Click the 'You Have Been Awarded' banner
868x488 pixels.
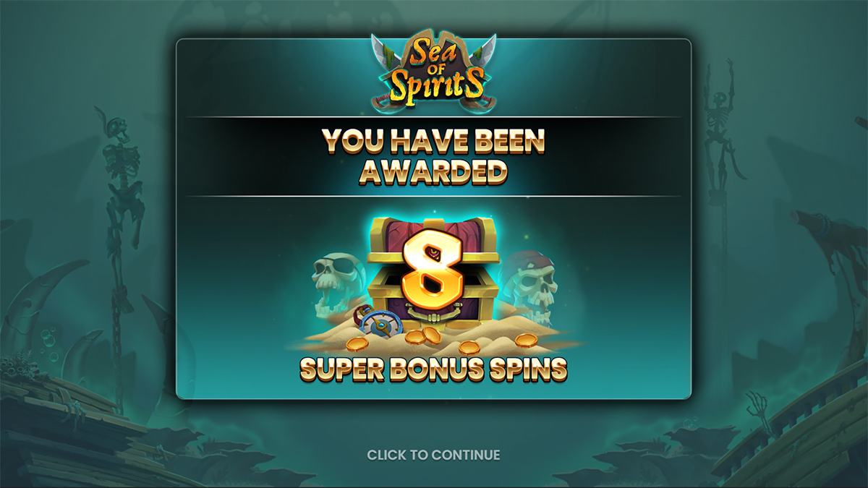[x=433, y=156]
